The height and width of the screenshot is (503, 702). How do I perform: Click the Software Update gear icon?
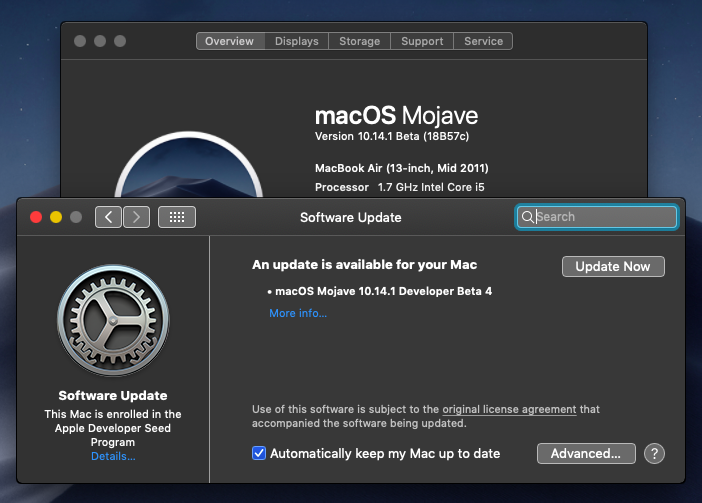coord(113,320)
